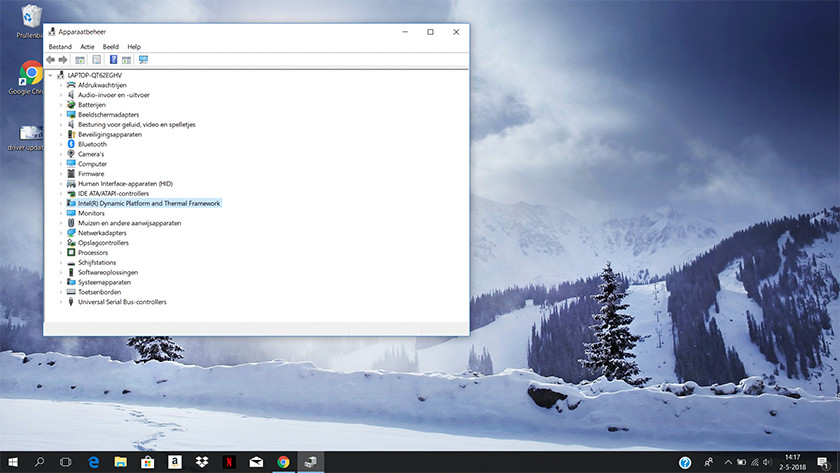This screenshot has height=473, width=840.
Task: Click the Windows Start button
Action: pyautogui.click(x=13, y=462)
